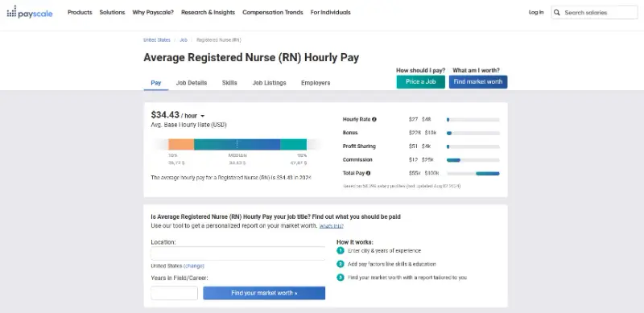Click the Find market worth button

478,82
